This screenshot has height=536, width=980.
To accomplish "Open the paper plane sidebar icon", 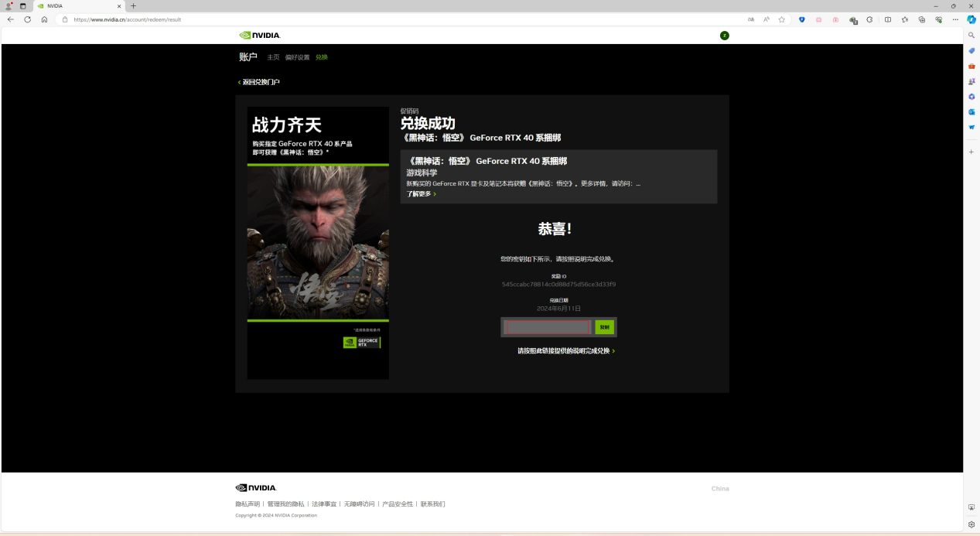I will [x=971, y=127].
